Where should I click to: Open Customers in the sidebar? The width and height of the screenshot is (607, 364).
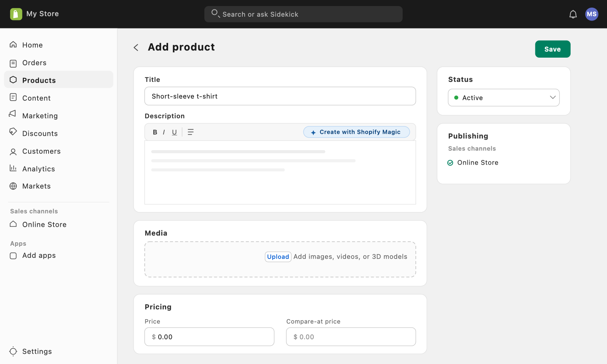click(x=58, y=151)
